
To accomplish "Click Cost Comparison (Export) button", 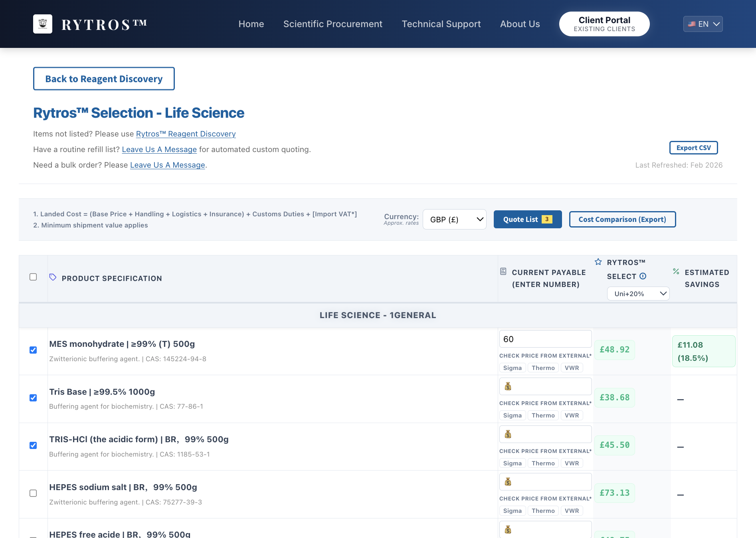I will pyautogui.click(x=622, y=219).
